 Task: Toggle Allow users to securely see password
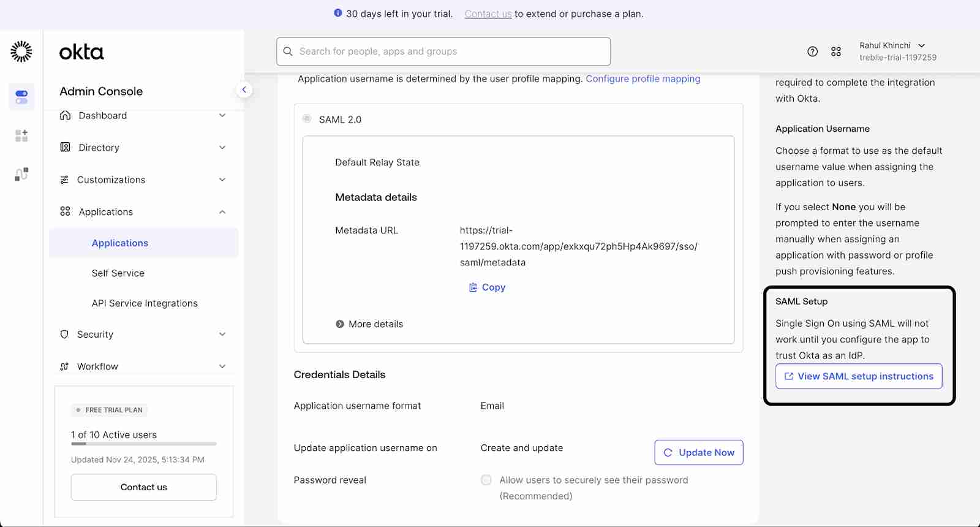click(486, 480)
